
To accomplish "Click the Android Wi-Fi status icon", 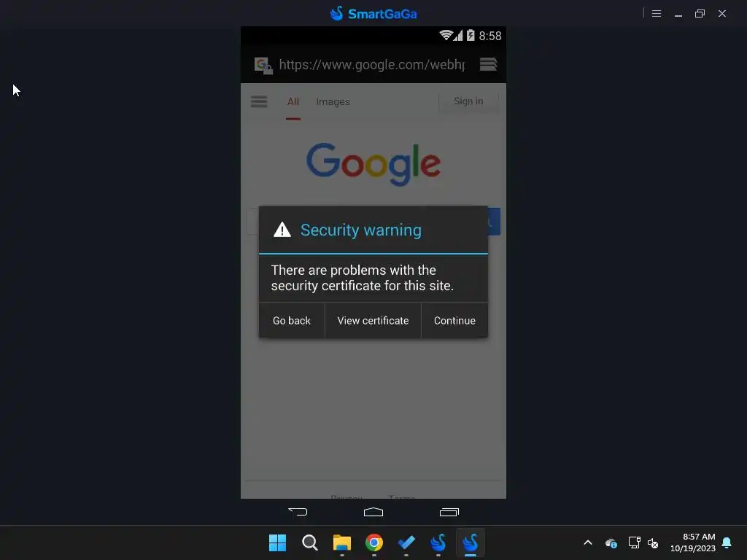I will (446, 35).
